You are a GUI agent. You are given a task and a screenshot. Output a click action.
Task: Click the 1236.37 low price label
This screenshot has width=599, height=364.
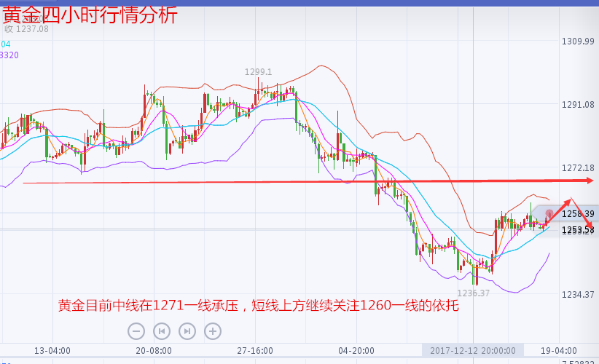473,293
